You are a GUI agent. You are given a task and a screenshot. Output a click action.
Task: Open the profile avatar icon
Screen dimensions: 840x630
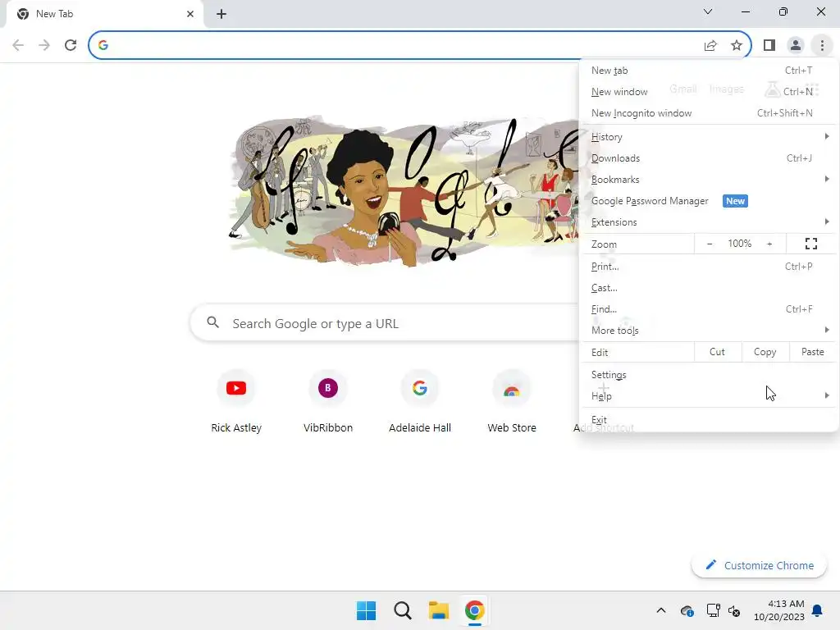[x=796, y=46]
